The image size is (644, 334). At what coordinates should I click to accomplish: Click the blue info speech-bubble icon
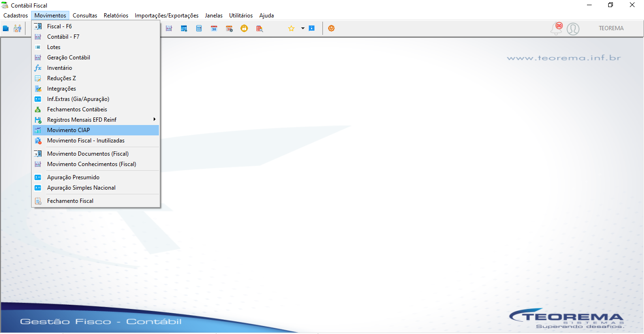pos(312,28)
